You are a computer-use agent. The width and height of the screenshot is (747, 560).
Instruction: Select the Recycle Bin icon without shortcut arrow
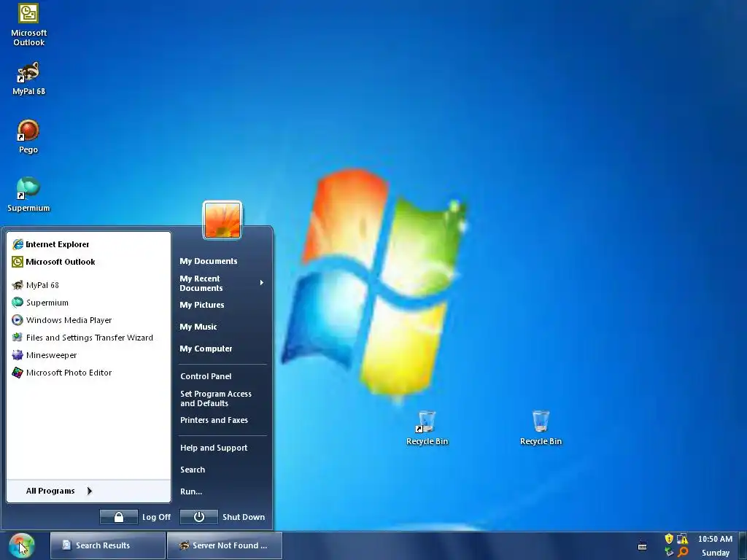point(541,428)
